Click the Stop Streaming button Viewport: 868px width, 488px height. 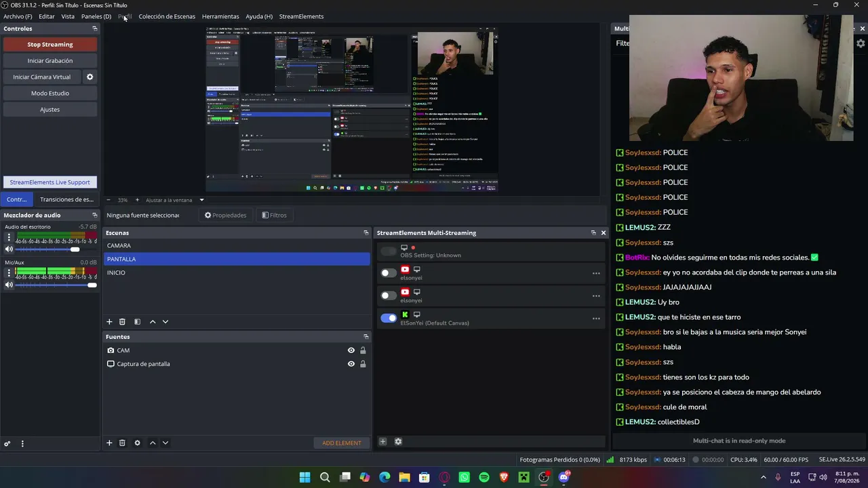[50, 45]
